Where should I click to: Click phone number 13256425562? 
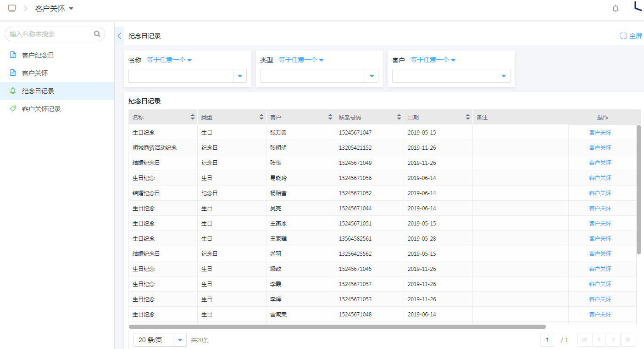pyautogui.click(x=355, y=254)
